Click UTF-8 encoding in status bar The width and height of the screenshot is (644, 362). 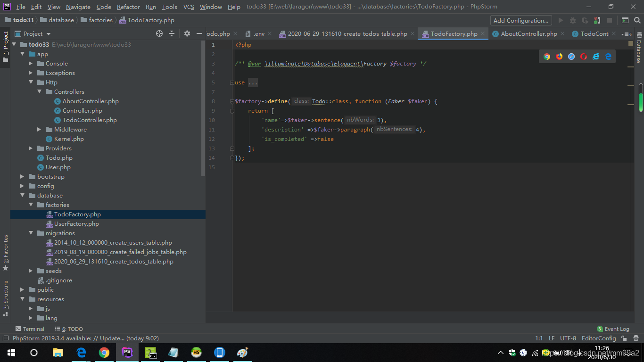tap(568, 338)
